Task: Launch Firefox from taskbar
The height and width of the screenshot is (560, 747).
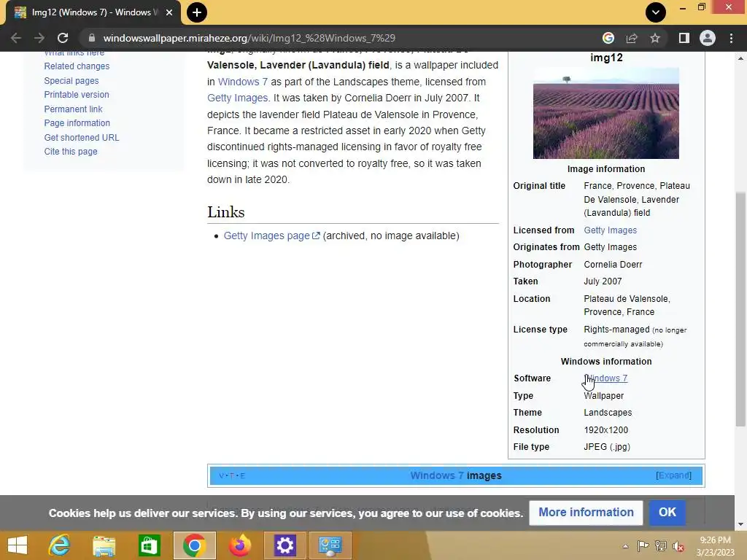Action: [x=239, y=545]
